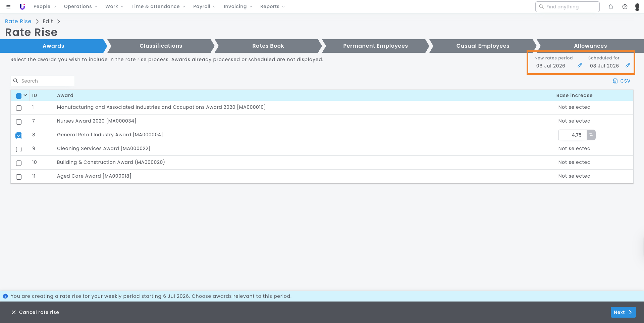
Task: Export the awards list as CSV
Action: click(622, 81)
